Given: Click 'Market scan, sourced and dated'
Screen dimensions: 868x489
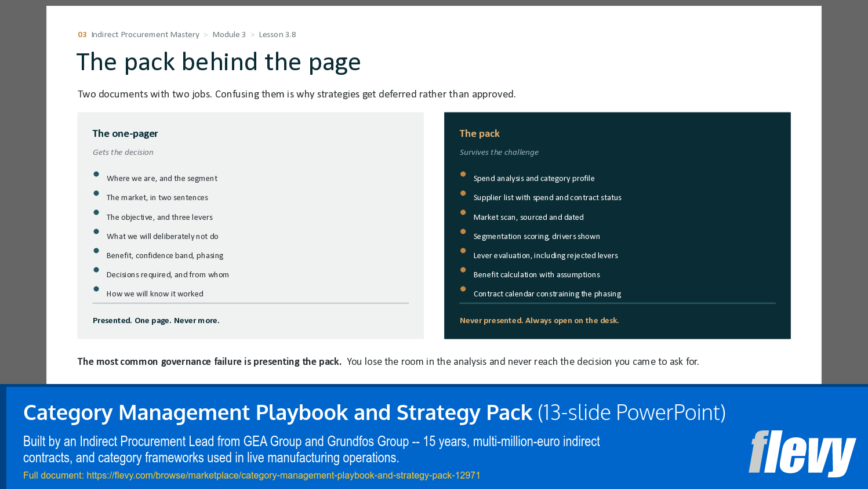Looking at the screenshot, I should [x=529, y=218].
